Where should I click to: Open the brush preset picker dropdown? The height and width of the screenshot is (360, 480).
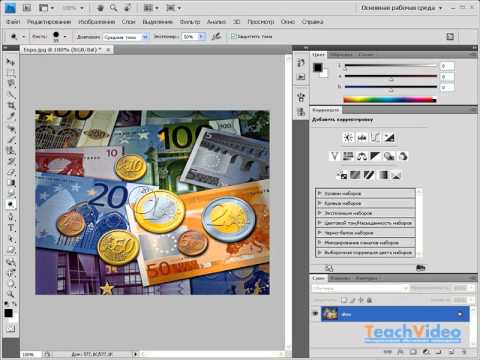coord(65,36)
